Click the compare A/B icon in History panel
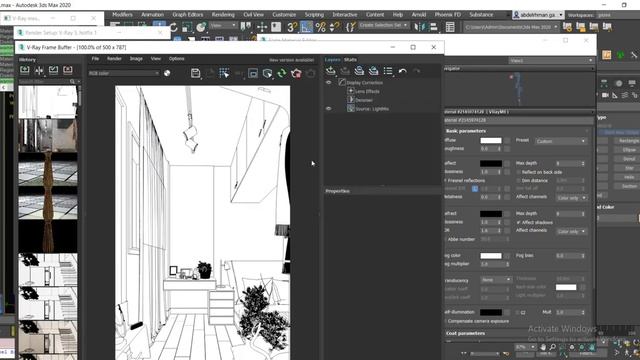The width and height of the screenshot is (640, 360). (x=39, y=70)
